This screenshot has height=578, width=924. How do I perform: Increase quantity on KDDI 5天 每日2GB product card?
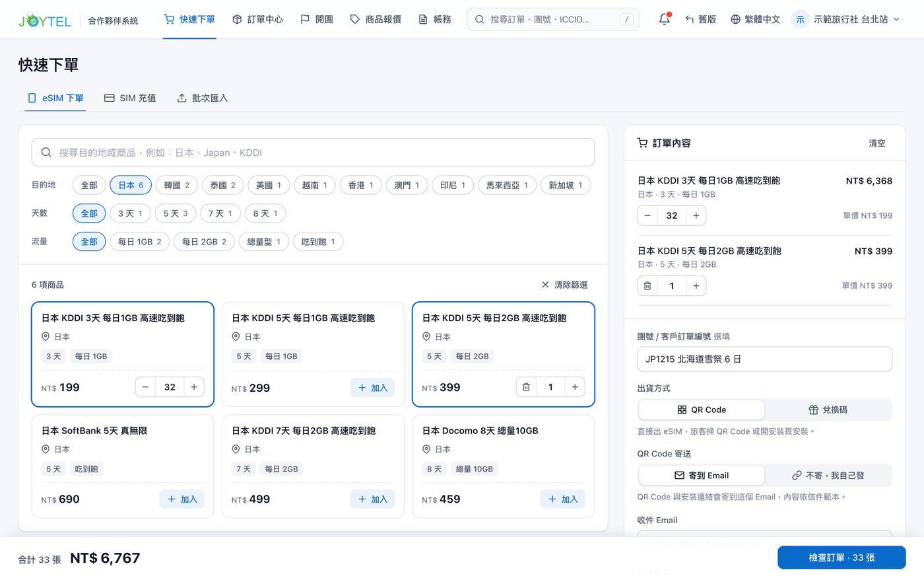575,387
